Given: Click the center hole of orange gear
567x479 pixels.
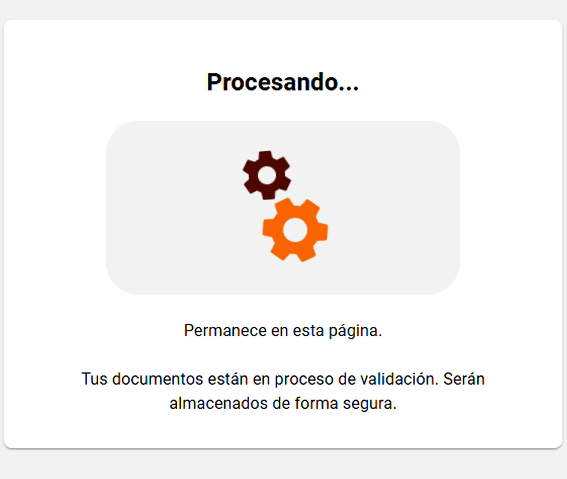Looking at the screenshot, I should click(295, 230).
